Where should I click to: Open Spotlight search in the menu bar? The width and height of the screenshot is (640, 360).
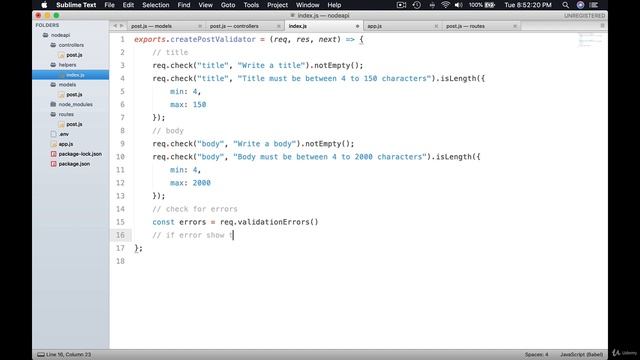[565, 5]
